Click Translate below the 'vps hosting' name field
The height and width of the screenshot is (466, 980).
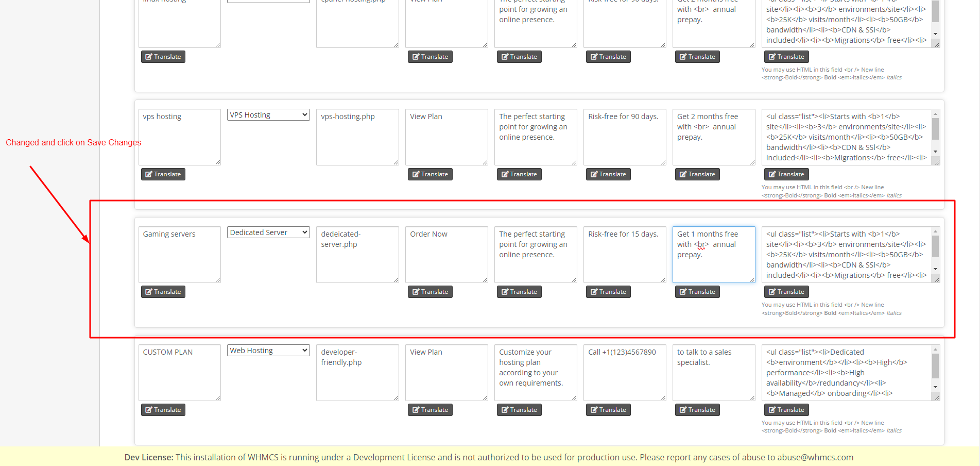pyautogui.click(x=163, y=174)
